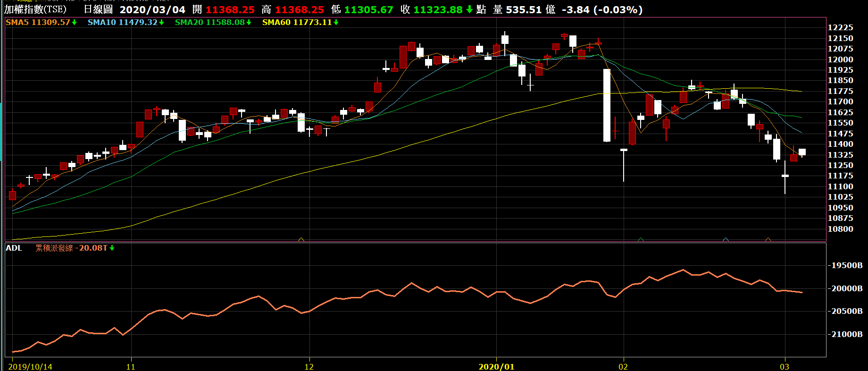
Task: Open the 加權指數(TSE) symbol title
Action: (x=35, y=10)
